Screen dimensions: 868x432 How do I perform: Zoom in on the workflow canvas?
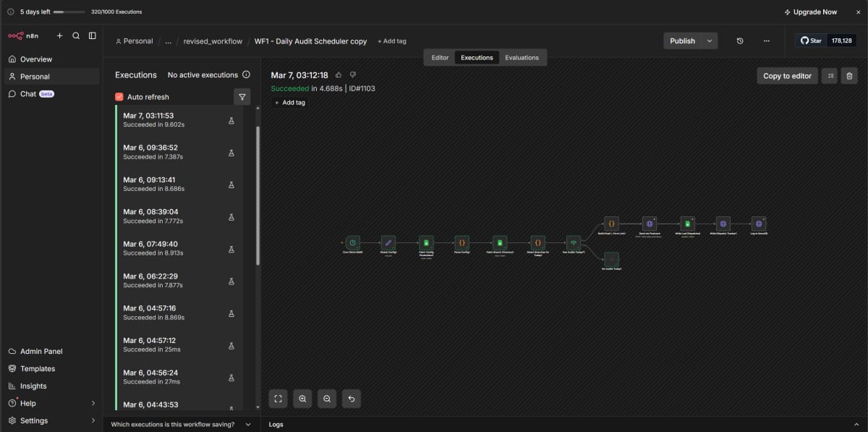pos(302,399)
